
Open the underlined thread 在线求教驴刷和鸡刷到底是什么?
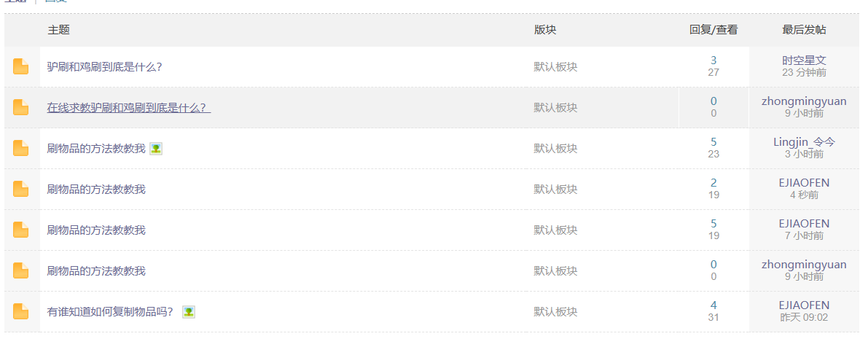[129, 108]
